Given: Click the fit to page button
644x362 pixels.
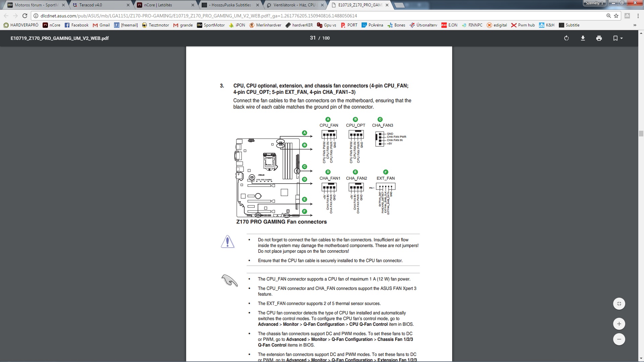Looking at the screenshot, I should point(619,304).
